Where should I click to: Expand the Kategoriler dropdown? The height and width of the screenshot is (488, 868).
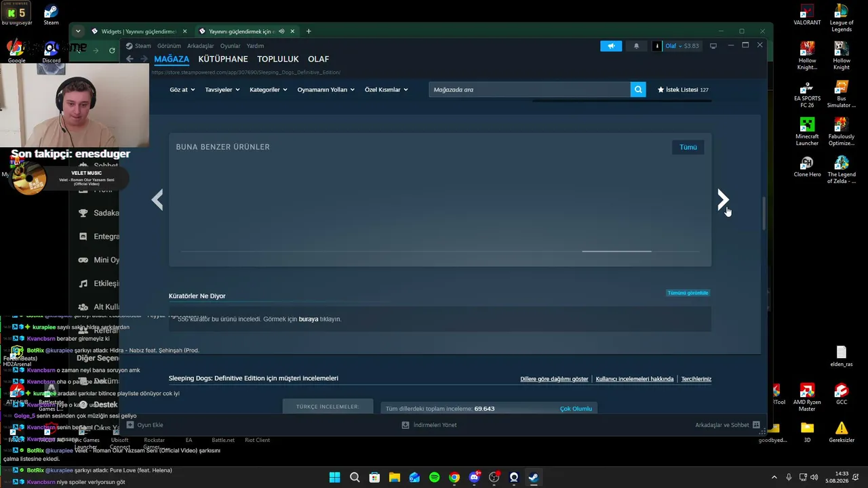pyautogui.click(x=269, y=89)
